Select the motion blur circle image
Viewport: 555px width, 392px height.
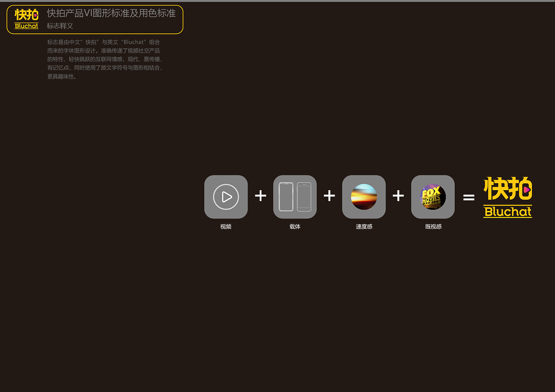pyautogui.click(x=364, y=197)
